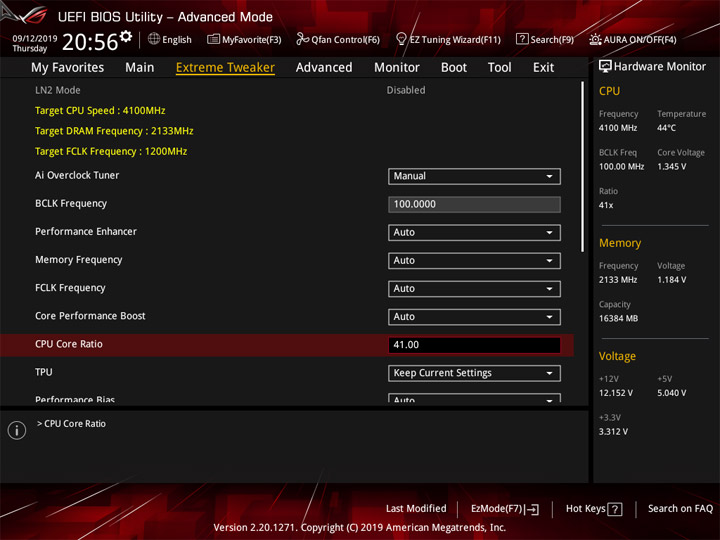Click the +3.3V 3.312 V reading
This screenshot has height=540, width=720.
[613, 432]
